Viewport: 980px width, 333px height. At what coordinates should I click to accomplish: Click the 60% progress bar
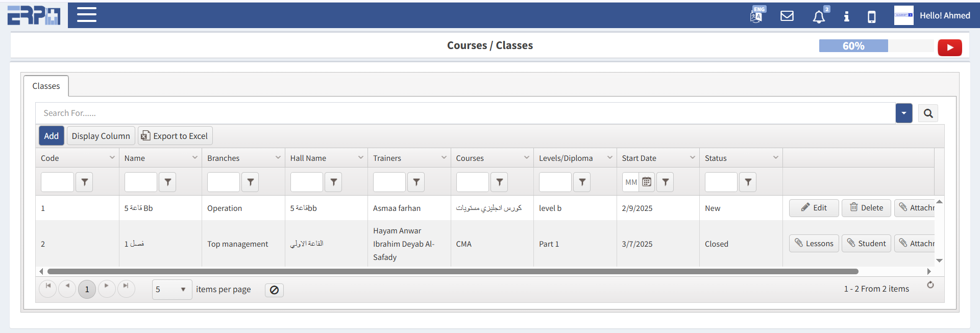[853, 46]
